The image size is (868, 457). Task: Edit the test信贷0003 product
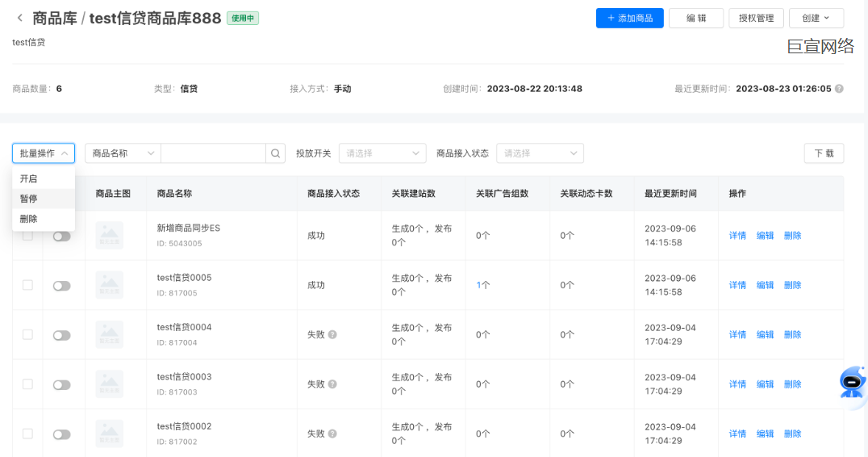point(765,384)
